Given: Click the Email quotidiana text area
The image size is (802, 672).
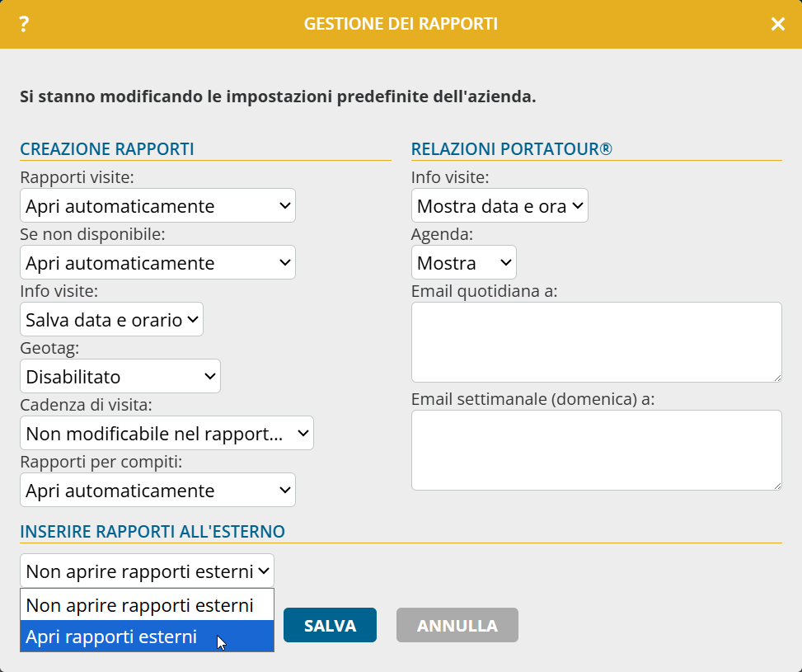Looking at the screenshot, I should point(596,342).
